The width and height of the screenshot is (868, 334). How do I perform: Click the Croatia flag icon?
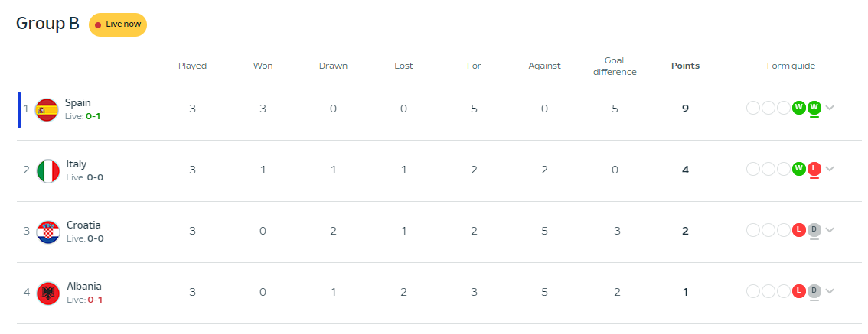(x=48, y=232)
